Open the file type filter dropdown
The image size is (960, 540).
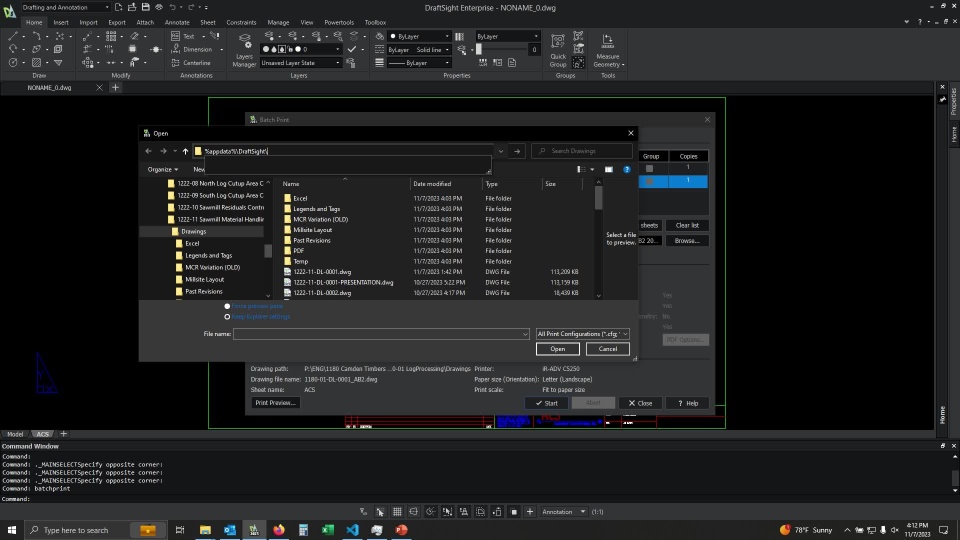583,334
